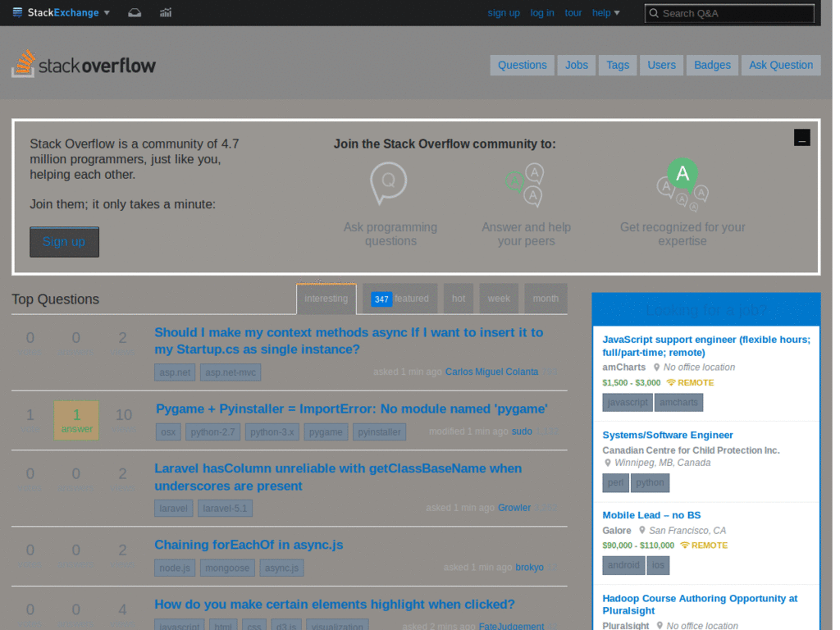Open the StackExchange site switcher dropdown
Screen dimensions: 840x630
click(x=61, y=12)
